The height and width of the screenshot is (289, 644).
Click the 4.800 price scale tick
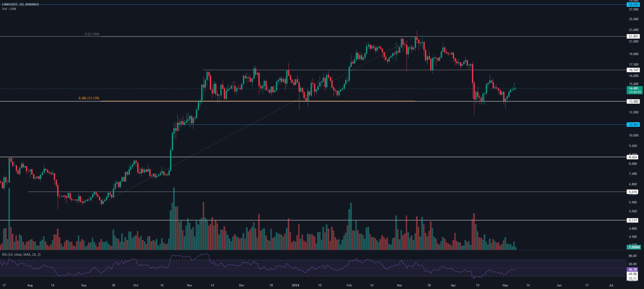pyautogui.click(x=633, y=229)
